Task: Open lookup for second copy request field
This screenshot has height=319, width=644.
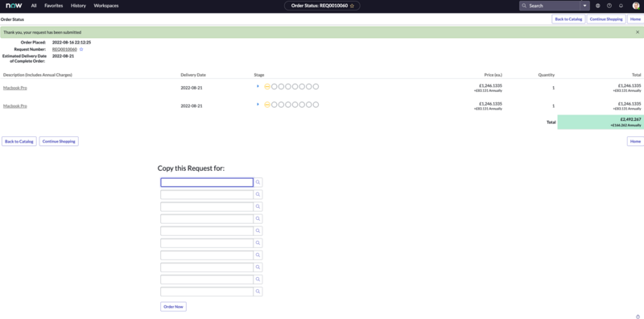Action: [258, 194]
